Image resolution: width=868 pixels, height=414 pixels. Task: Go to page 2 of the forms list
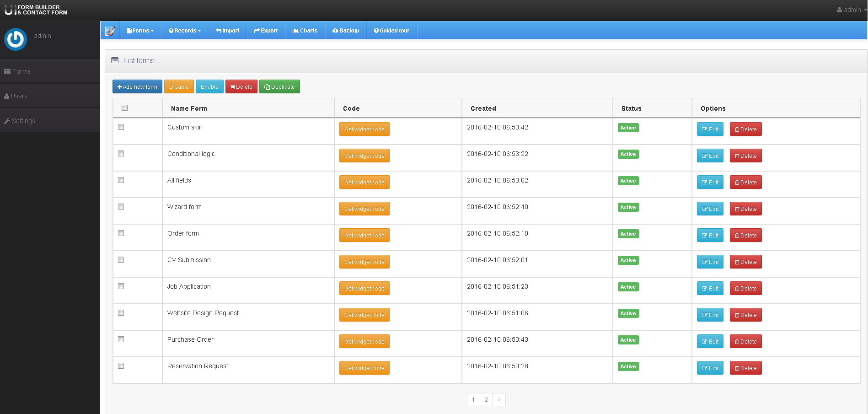click(x=486, y=400)
